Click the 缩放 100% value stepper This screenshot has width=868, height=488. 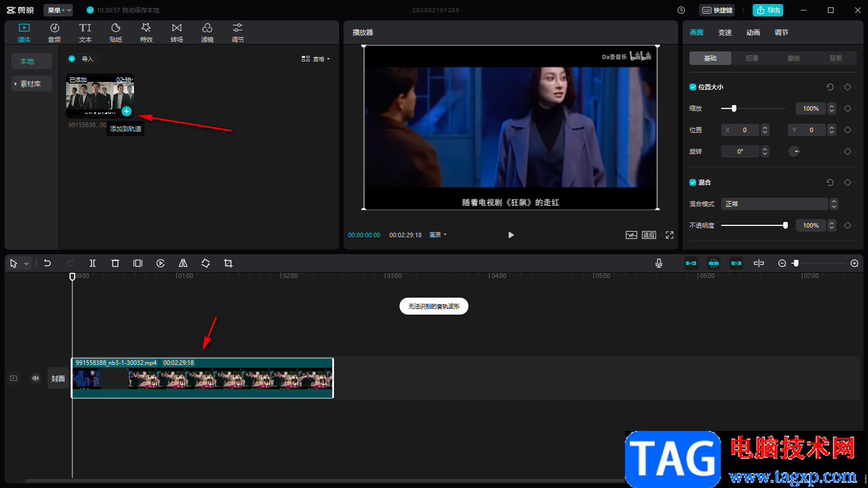(831, 108)
